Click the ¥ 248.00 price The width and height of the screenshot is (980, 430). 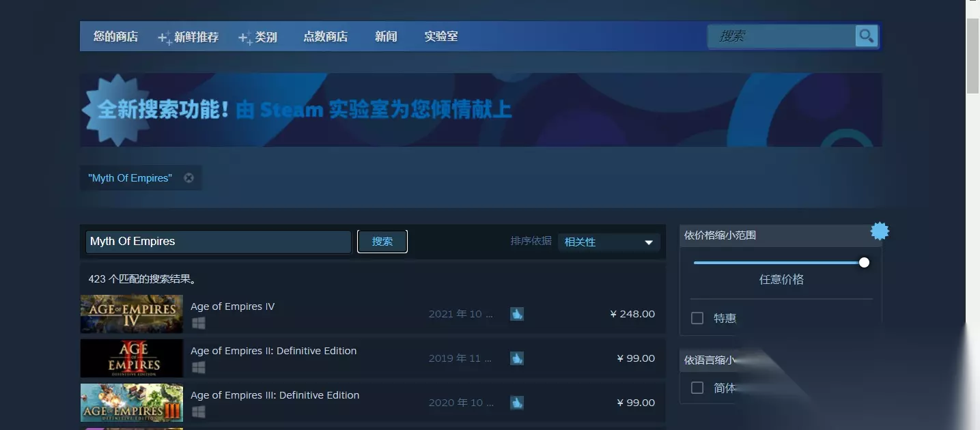click(x=632, y=314)
